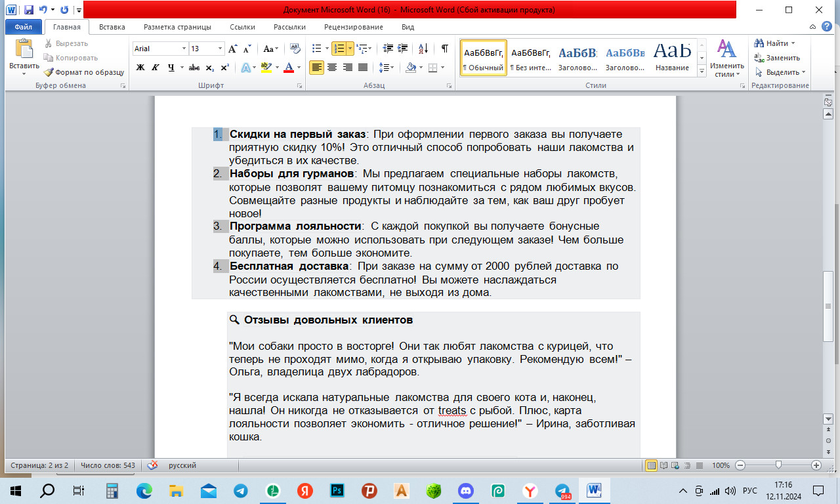The height and width of the screenshot is (504, 840).
Task: Clear formatting with the eraser icon
Action: click(x=295, y=49)
